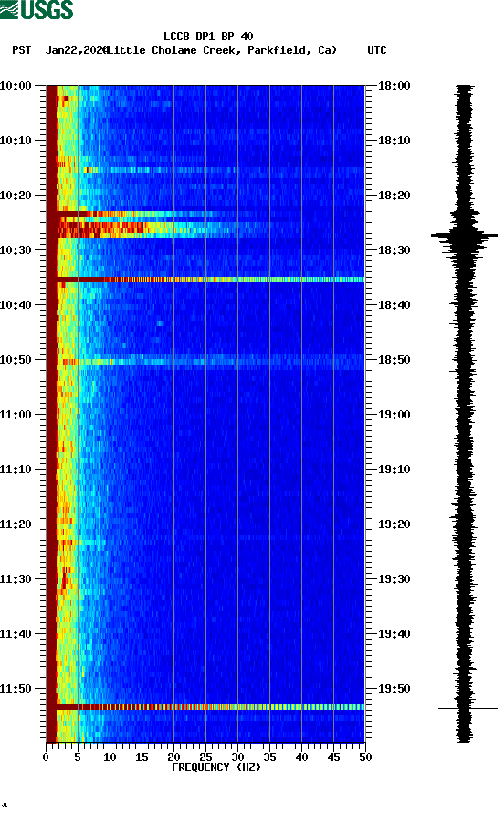The width and height of the screenshot is (504, 815).
Task: Click the '11:40' PST time label
Action: pos(16,633)
